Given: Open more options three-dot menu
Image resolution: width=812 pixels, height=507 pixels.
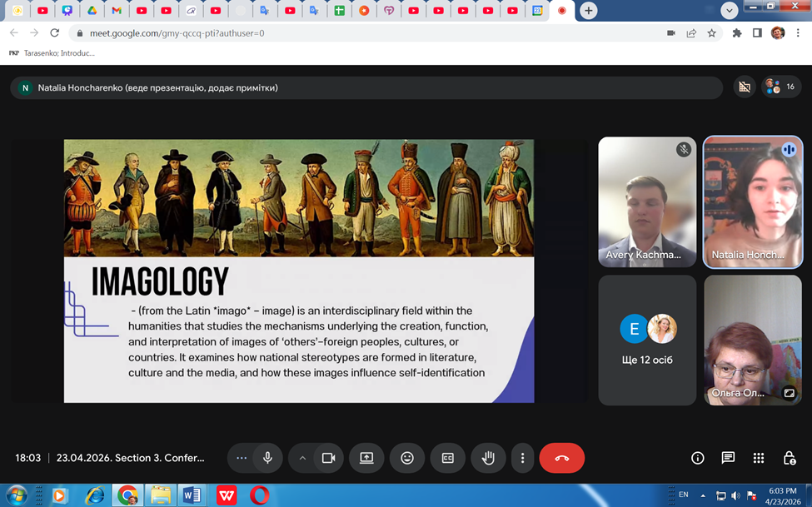Looking at the screenshot, I should pos(522,458).
